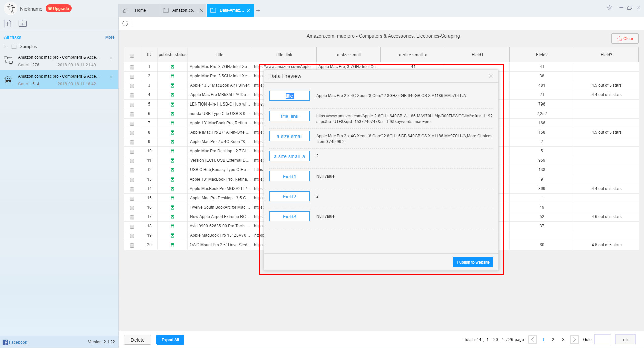
Task: Close the Amazon.co... tab
Action: coord(201,10)
